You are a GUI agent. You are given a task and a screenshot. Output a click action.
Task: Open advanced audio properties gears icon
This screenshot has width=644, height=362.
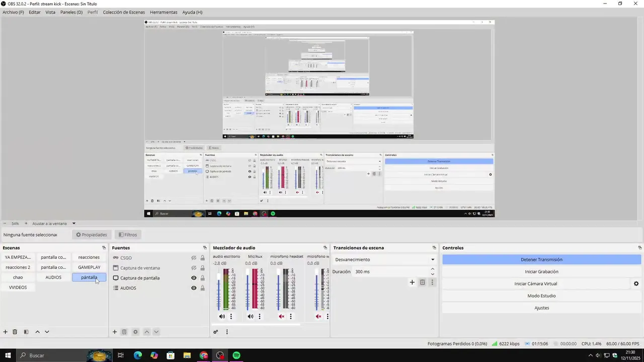(216, 332)
